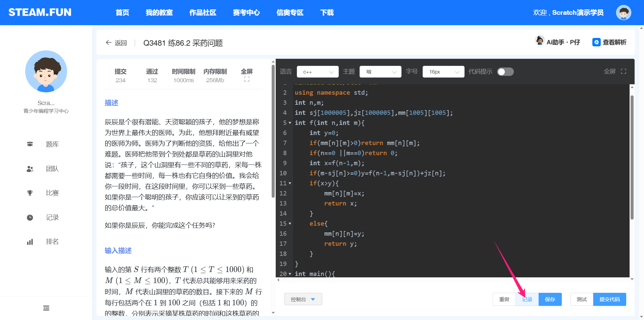Image resolution: width=644 pixels, height=320 pixels.
Task: Click fullscreen icon in the code editor toolbar
Action: click(624, 72)
